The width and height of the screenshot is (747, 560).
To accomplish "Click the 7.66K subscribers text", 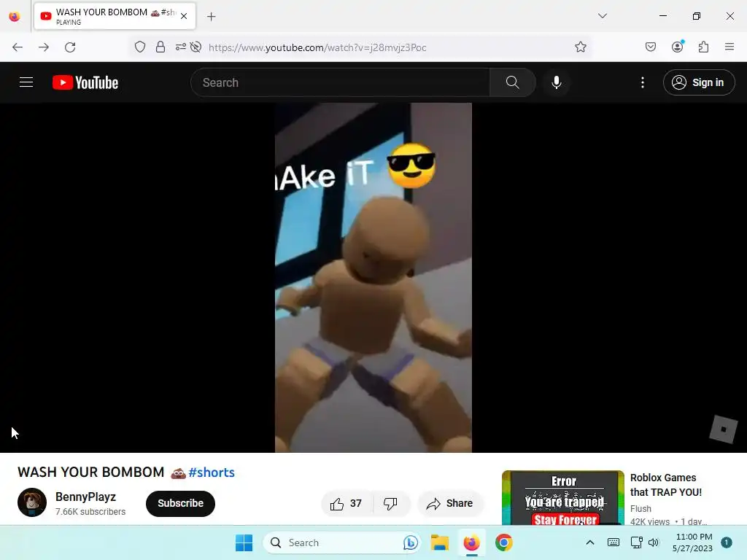I will (90, 511).
